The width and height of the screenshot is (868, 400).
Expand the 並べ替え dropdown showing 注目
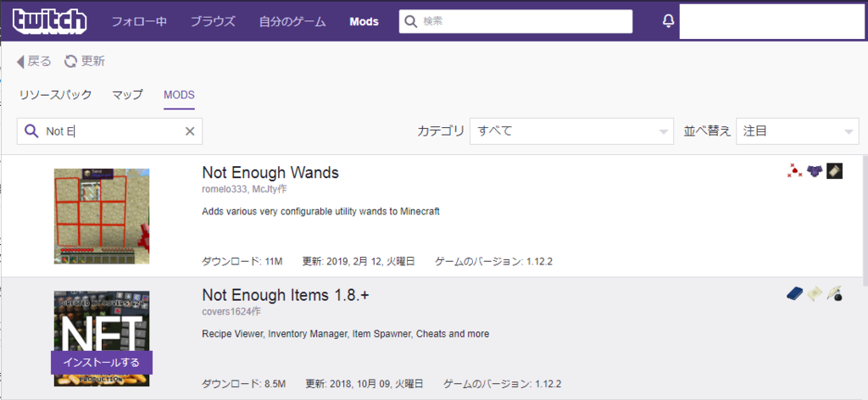point(797,131)
